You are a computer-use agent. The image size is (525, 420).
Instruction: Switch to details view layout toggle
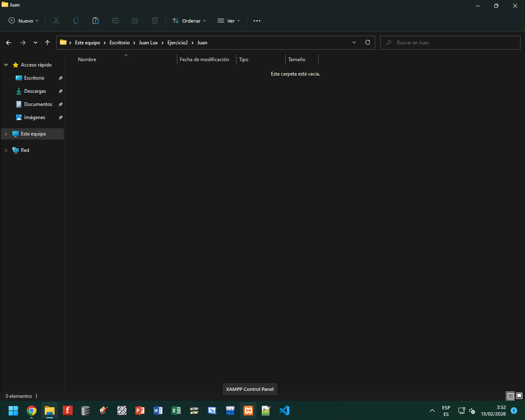click(x=510, y=396)
